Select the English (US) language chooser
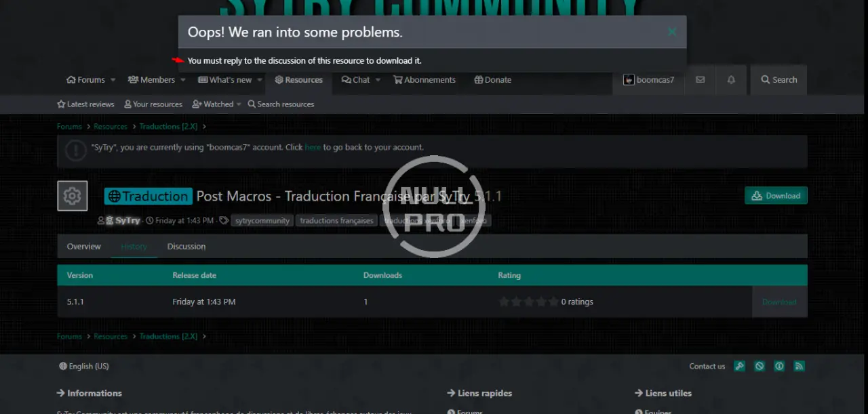This screenshot has width=868, height=414. pyautogui.click(x=84, y=367)
